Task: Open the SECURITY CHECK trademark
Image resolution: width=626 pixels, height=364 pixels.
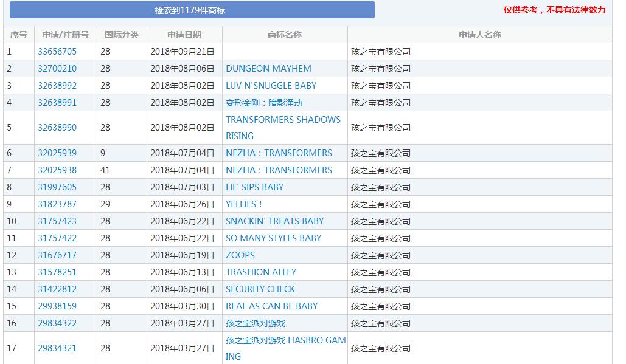Action: point(260,289)
